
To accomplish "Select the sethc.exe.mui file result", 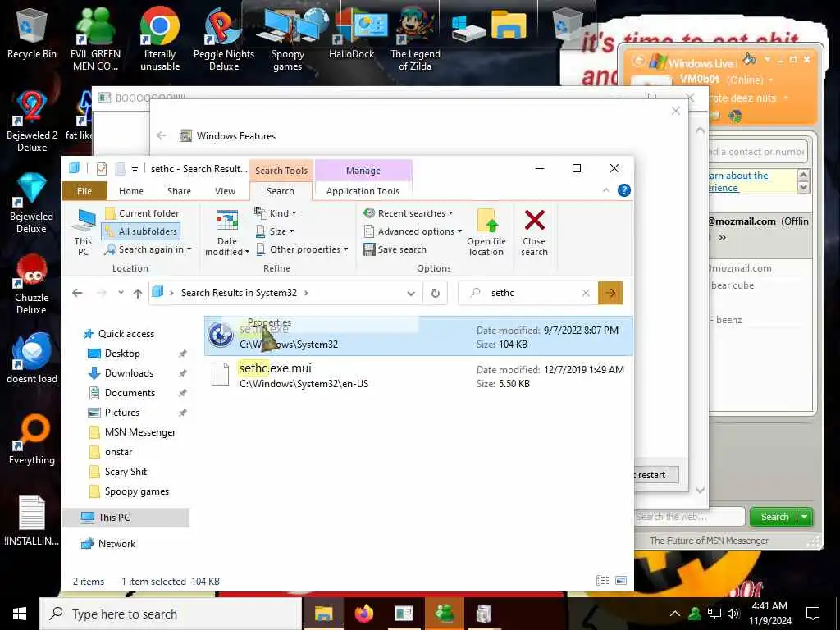I will tap(418, 376).
